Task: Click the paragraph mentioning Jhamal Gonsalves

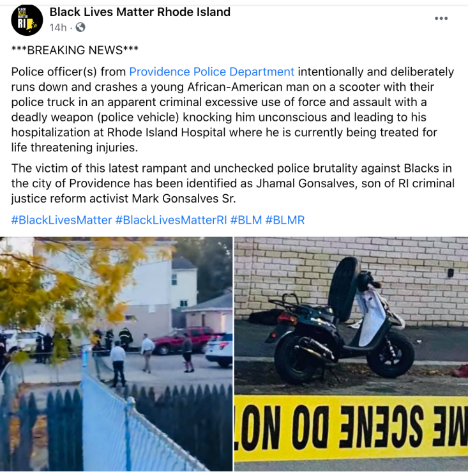Action: (x=232, y=183)
